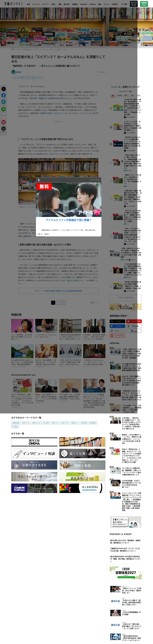This screenshot has width=153, height=644.
Task: Open Googleニュース follow button
Action: 117,331
